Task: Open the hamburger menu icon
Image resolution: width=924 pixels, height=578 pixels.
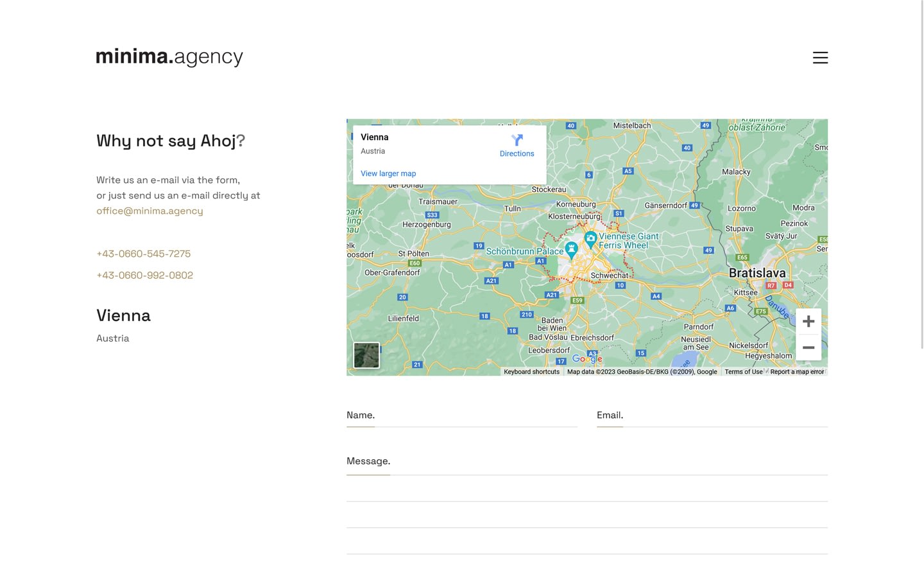Action: pos(820,58)
